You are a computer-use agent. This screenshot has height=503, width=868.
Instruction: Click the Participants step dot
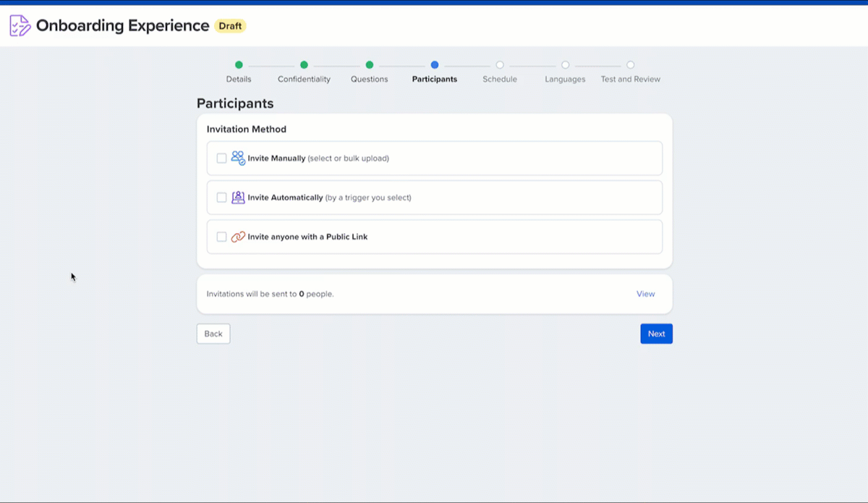click(434, 65)
